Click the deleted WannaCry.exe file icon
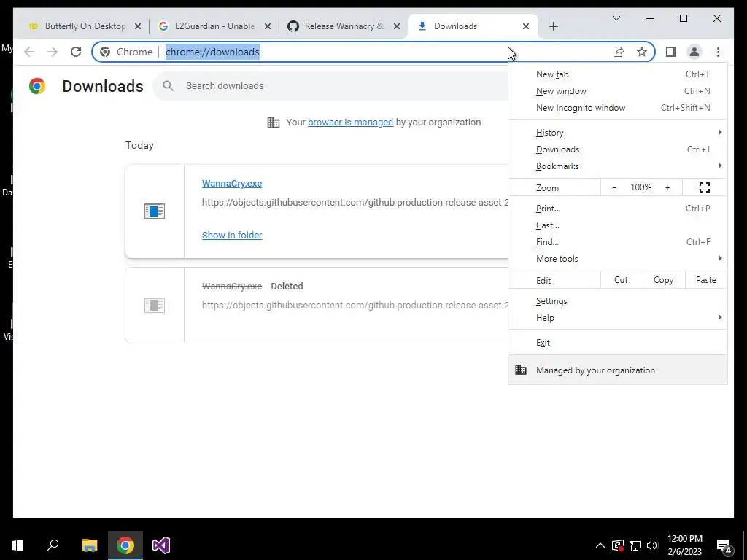The width and height of the screenshot is (747, 560). point(155,306)
